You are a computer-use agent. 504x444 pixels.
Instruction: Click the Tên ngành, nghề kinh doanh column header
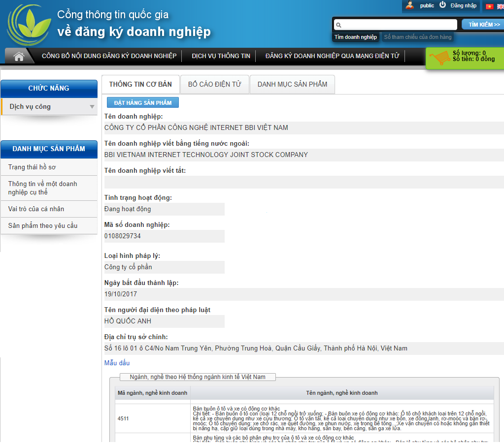[x=342, y=393]
